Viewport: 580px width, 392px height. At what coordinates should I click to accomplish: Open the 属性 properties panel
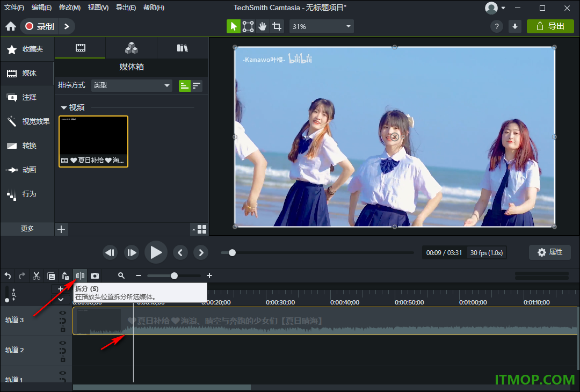pyautogui.click(x=550, y=252)
